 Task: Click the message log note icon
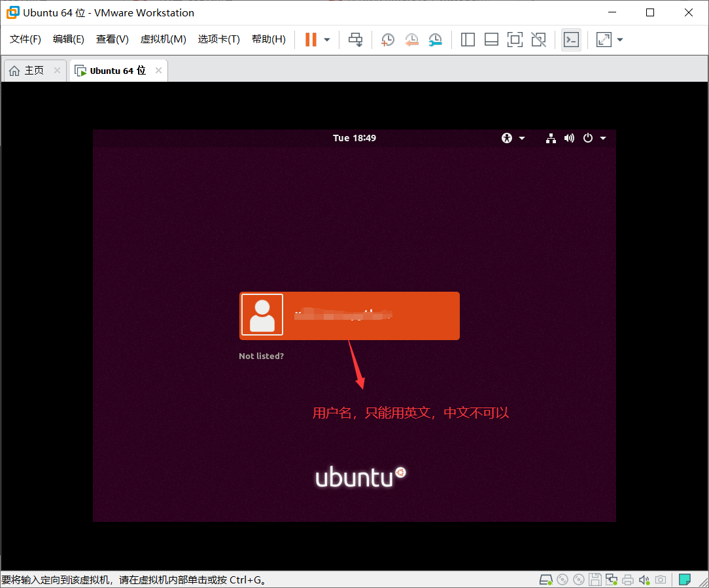(685, 579)
